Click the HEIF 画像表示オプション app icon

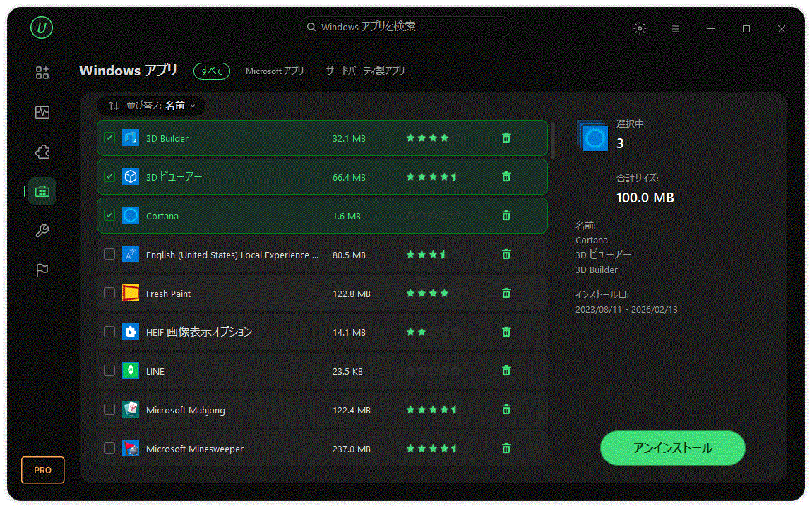tap(131, 332)
